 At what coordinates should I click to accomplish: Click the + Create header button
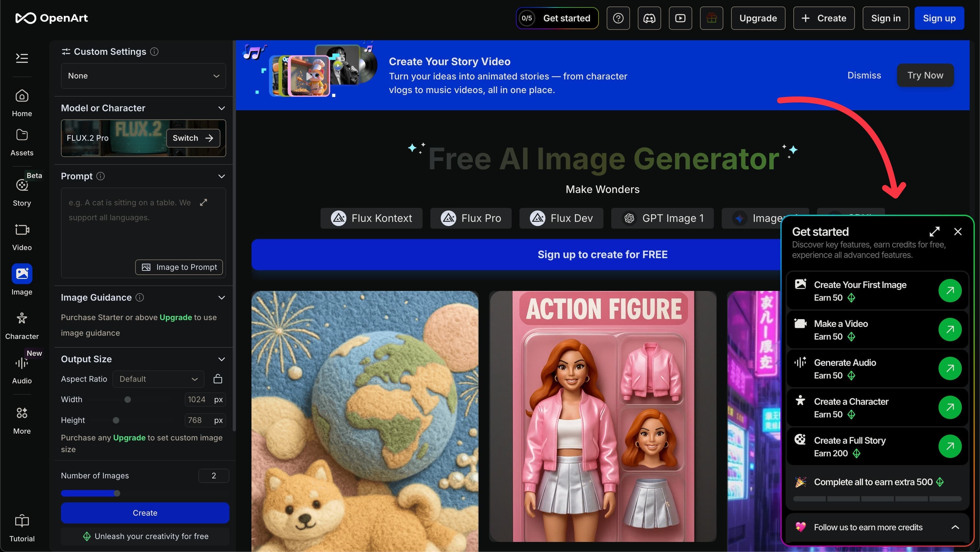coord(824,18)
